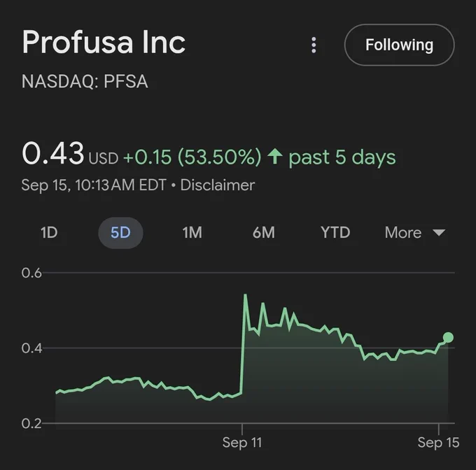Viewport: 476px width, 470px height.
Task: Switch to the 6M chart range
Action: point(264,233)
